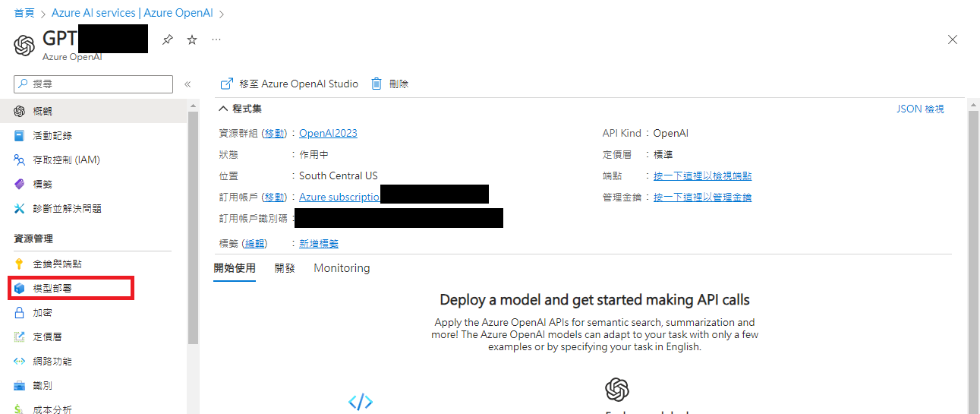Switch to the 開發 tab
Image resolution: width=980 pixels, height=414 pixels.
click(x=285, y=268)
